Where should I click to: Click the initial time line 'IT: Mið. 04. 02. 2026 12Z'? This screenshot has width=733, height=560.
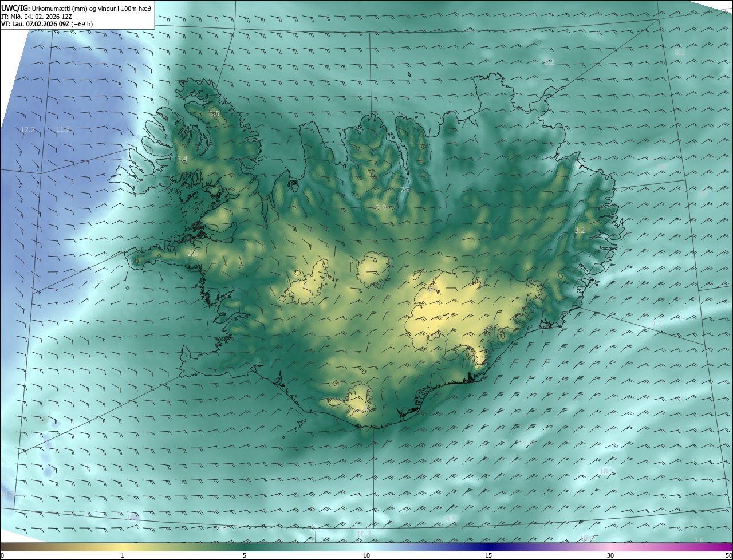[x=36, y=16]
